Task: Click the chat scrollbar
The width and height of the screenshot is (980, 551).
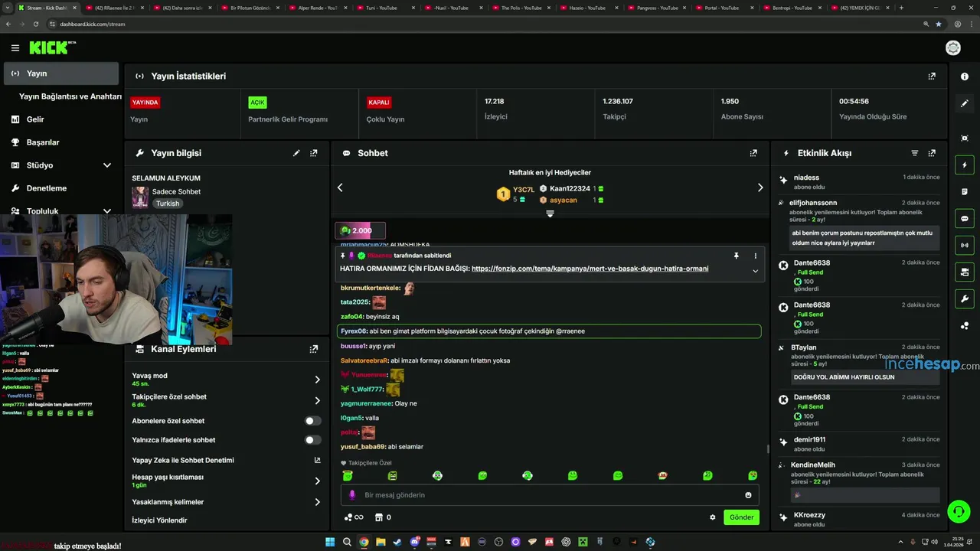Action: click(x=767, y=449)
